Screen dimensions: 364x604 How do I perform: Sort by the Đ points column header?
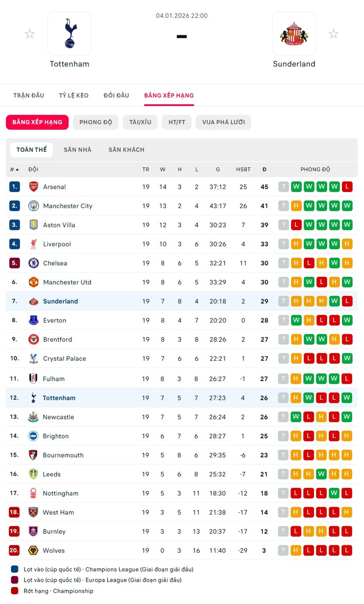264,170
